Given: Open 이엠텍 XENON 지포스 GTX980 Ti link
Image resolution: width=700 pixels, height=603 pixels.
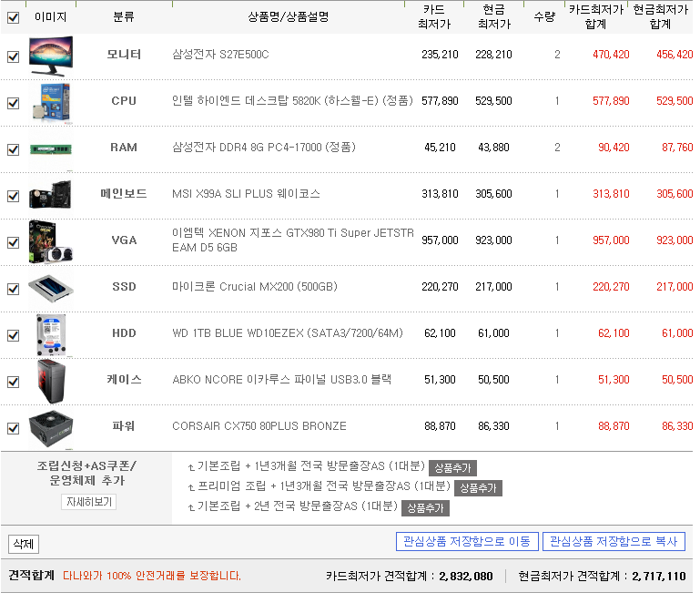Looking at the screenshot, I should [x=293, y=240].
